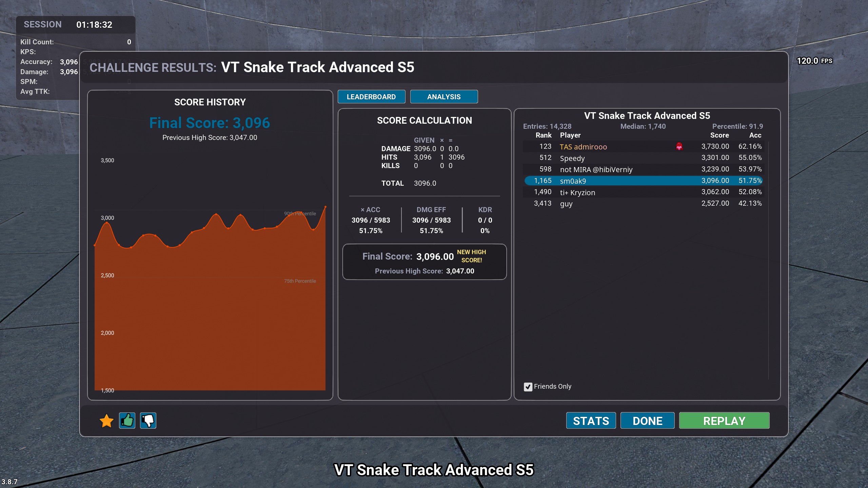Click the green thumbs up icon
The height and width of the screenshot is (488, 868).
tap(127, 421)
